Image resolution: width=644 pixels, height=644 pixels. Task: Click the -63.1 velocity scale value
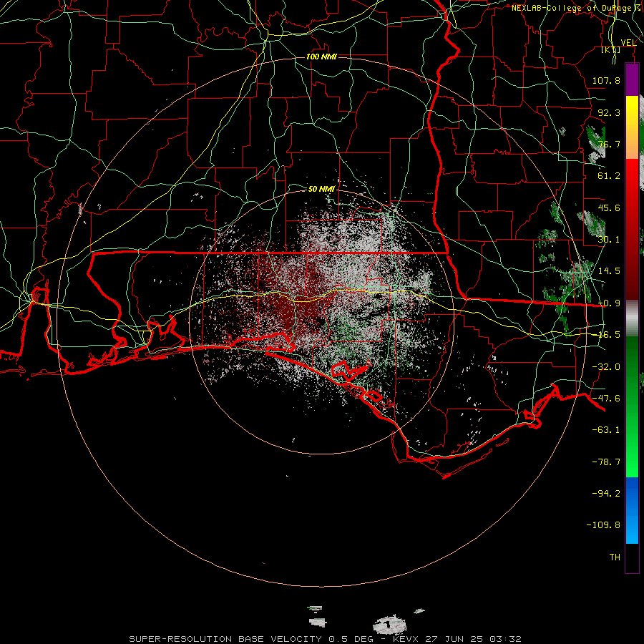pyautogui.click(x=606, y=430)
